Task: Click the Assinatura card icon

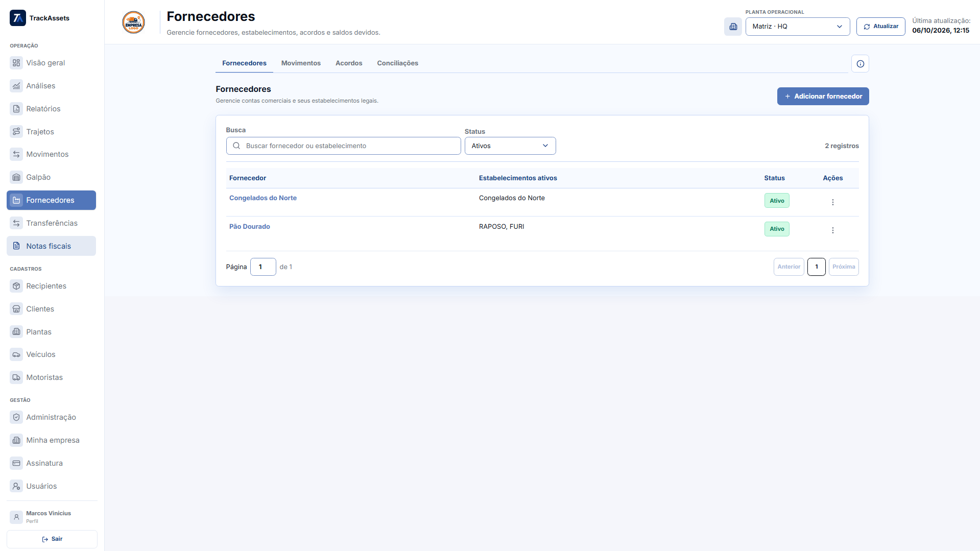Action: (16, 463)
